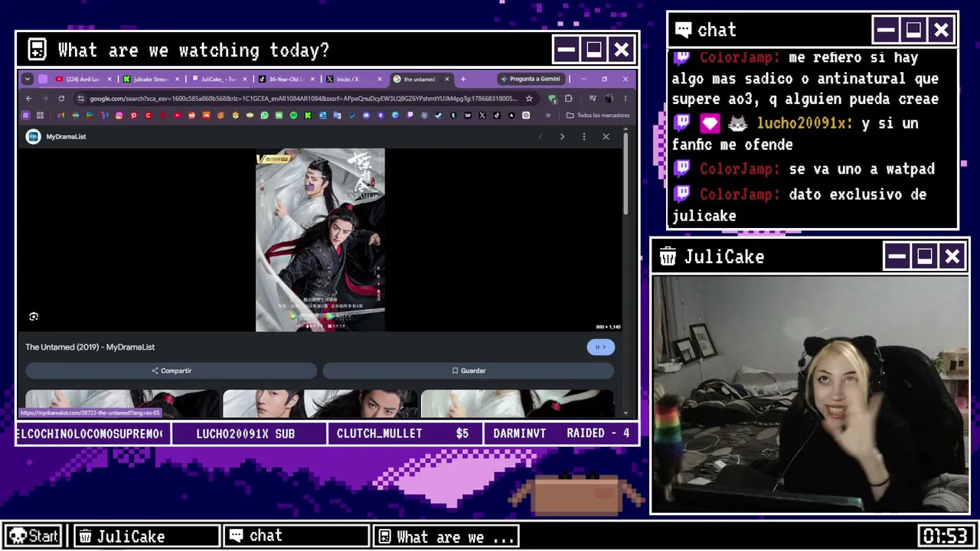Search this image with Google Lens icon
Screen dimensions: 980x551
click(x=34, y=316)
